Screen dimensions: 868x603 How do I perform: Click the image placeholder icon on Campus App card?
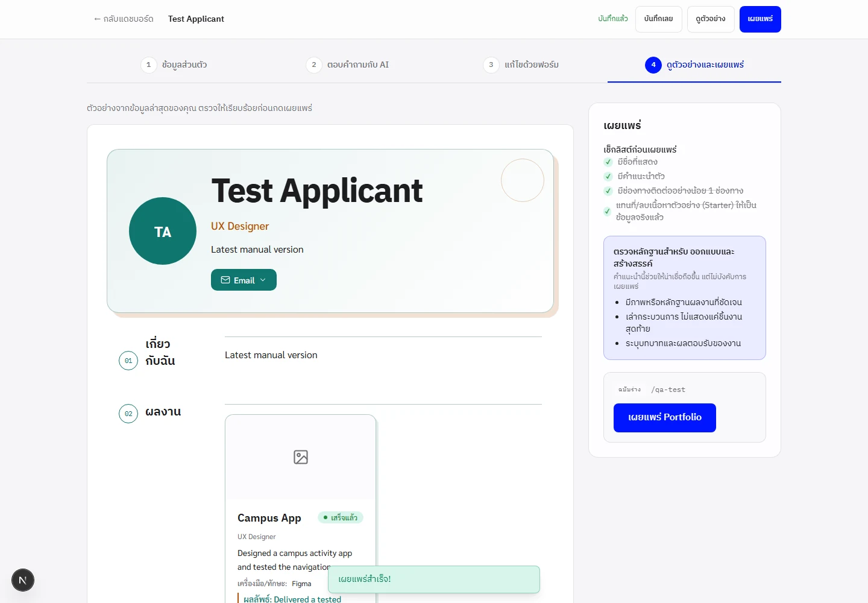[x=301, y=457]
